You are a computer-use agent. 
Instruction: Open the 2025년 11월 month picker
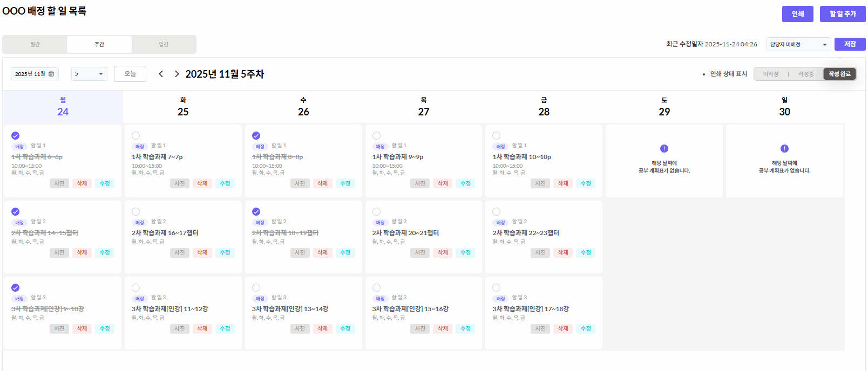click(x=31, y=74)
